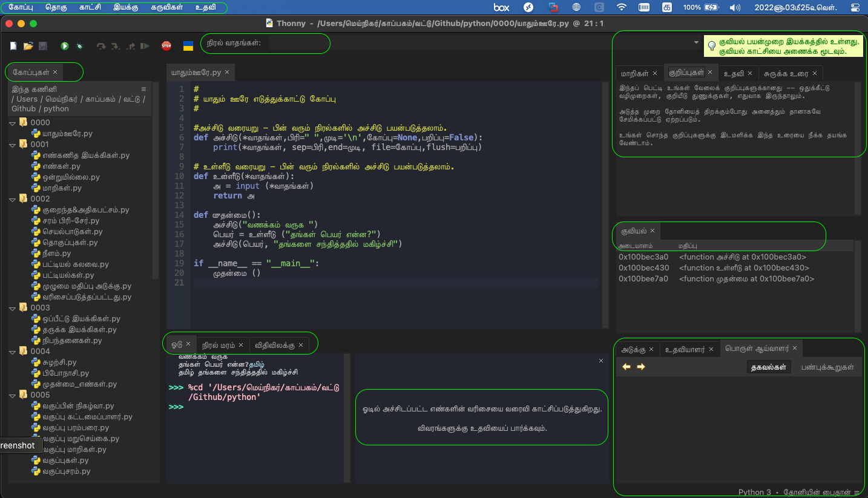Close the ஓடு shell tab
Image resolution: width=868 pixels, height=498 pixels.
tap(188, 344)
